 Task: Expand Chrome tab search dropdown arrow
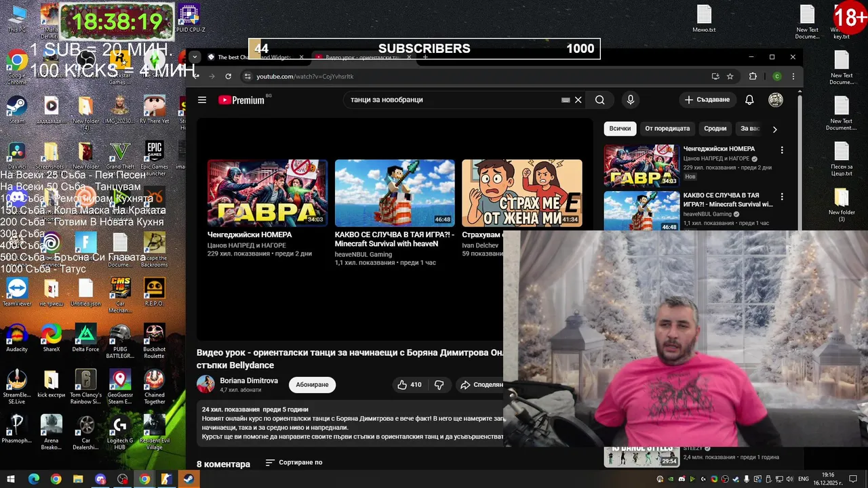point(195,57)
